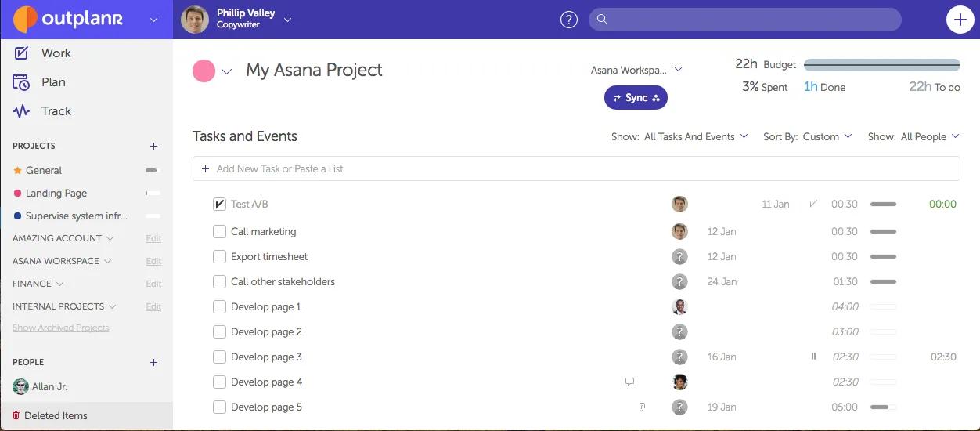
Task: Check the Call marketing task checkbox
Action: 219,231
